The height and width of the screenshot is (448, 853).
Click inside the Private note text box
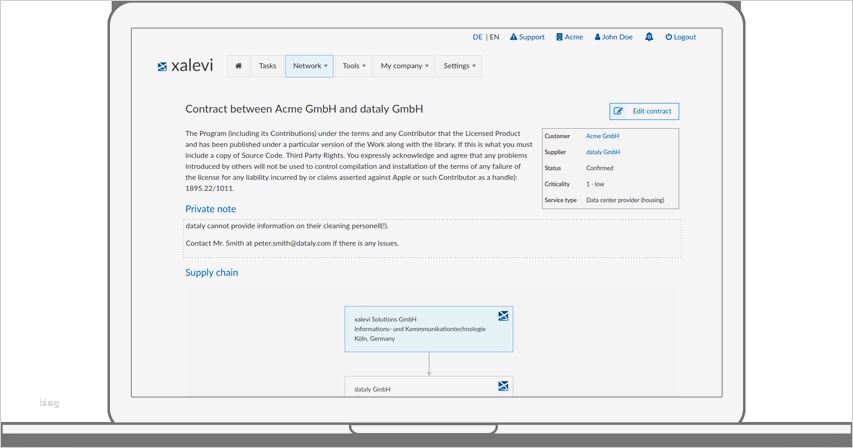pyautogui.click(x=432, y=238)
